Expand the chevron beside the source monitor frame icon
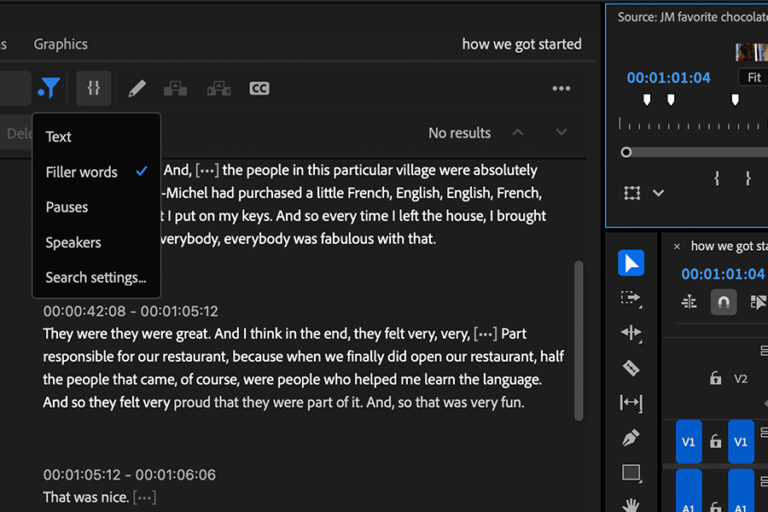This screenshot has width=768, height=512. 658,193
